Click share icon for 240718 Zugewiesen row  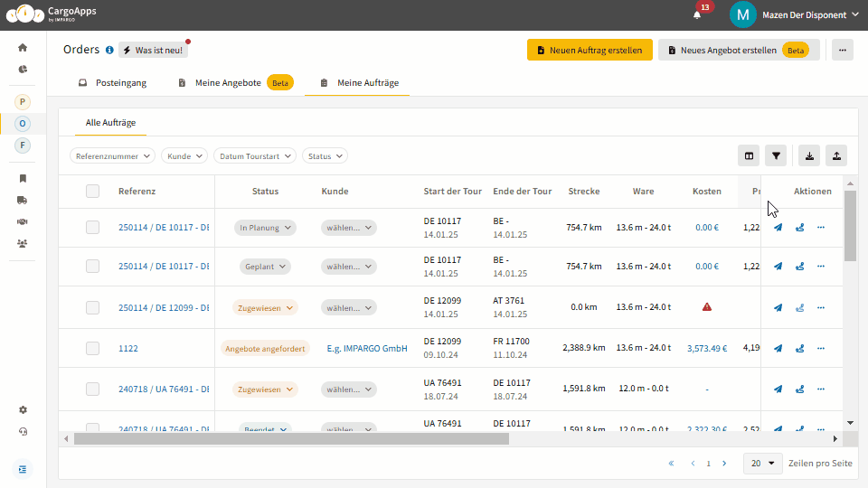pyautogui.click(x=800, y=389)
